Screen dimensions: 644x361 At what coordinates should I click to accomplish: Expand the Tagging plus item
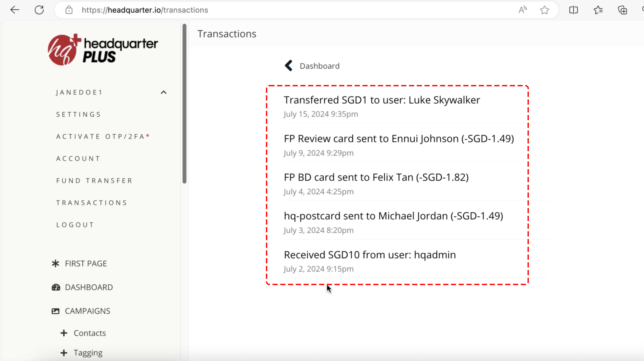tap(64, 353)
